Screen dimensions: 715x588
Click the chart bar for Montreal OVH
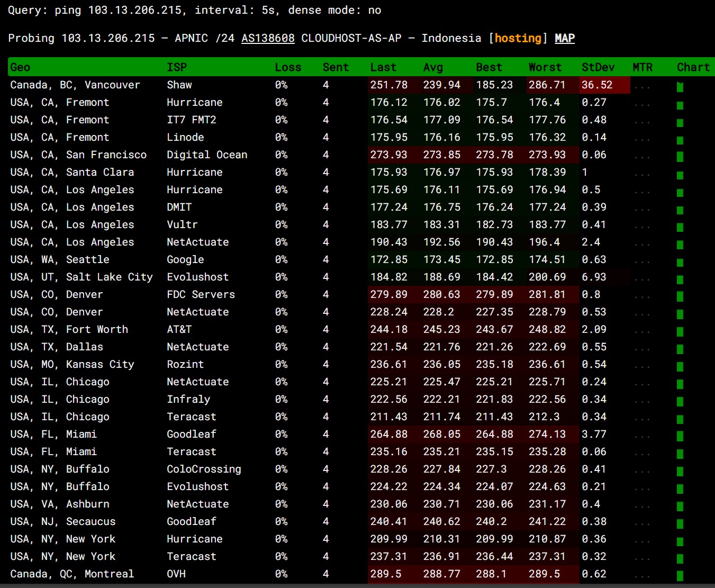point(680,576)
